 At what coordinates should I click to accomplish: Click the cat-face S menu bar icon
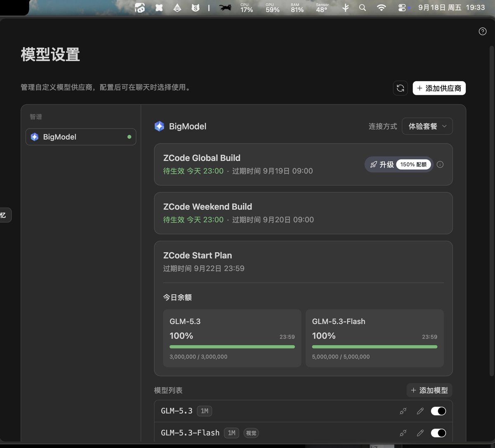point(196,7)
